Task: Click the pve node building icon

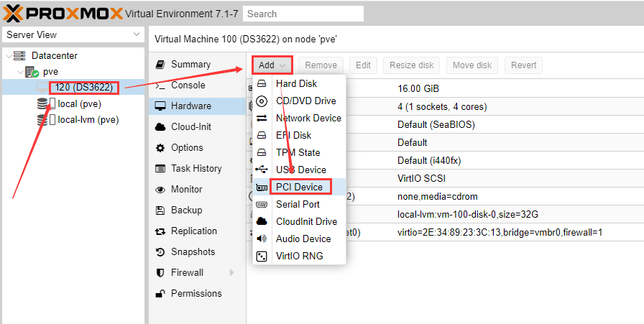Action: [x=31, y=73]
